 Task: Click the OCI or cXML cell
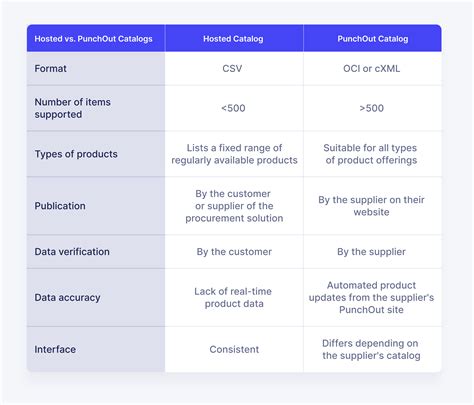pyautogui.click(x=372, y=68)
